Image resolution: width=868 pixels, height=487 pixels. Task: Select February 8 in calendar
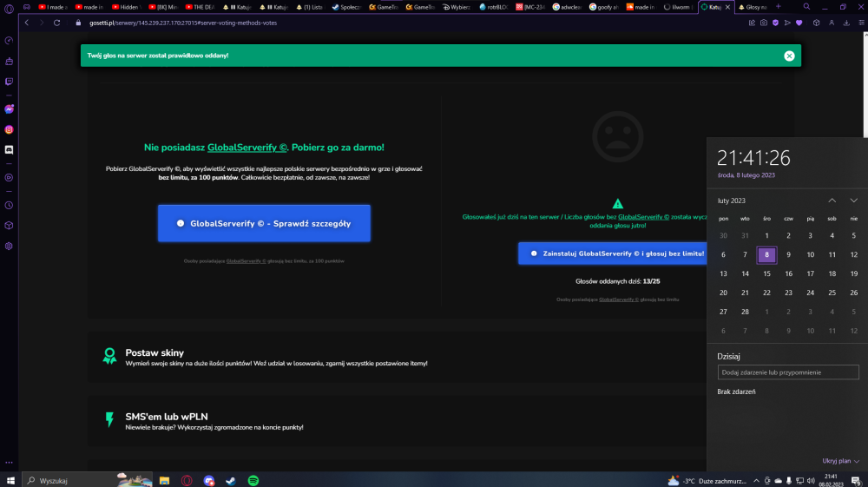pyautogui.click(x=766, y=254)
